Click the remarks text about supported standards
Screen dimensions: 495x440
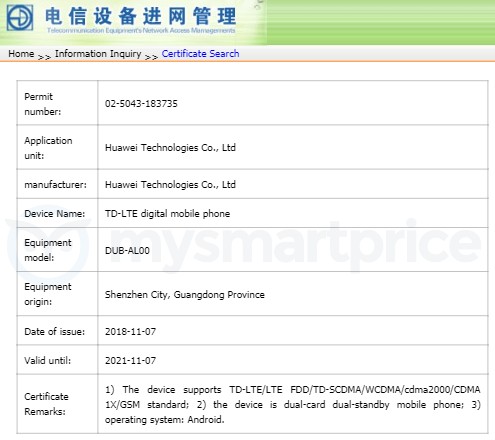(x=293, y=404)
